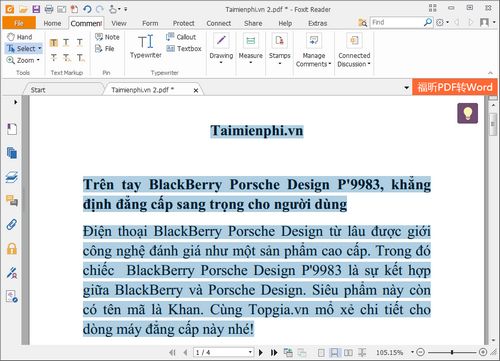Open the Security lock panel in sidebar

click(12, 249)
